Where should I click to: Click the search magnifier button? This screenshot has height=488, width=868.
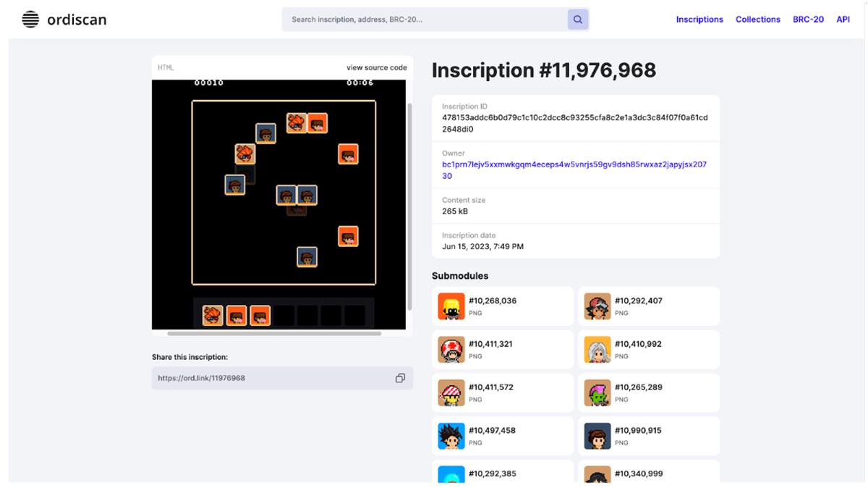pyautogui.click(x=577, y=20)
